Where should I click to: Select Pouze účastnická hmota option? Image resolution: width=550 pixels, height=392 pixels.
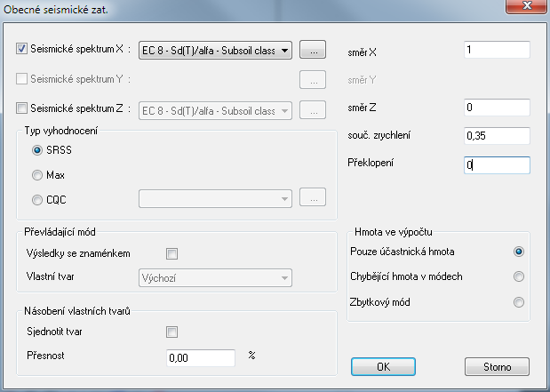(x=519, y=252)
